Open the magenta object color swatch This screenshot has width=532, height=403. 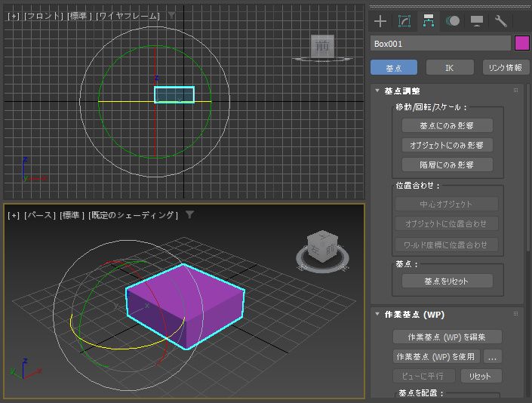point(522,43)
